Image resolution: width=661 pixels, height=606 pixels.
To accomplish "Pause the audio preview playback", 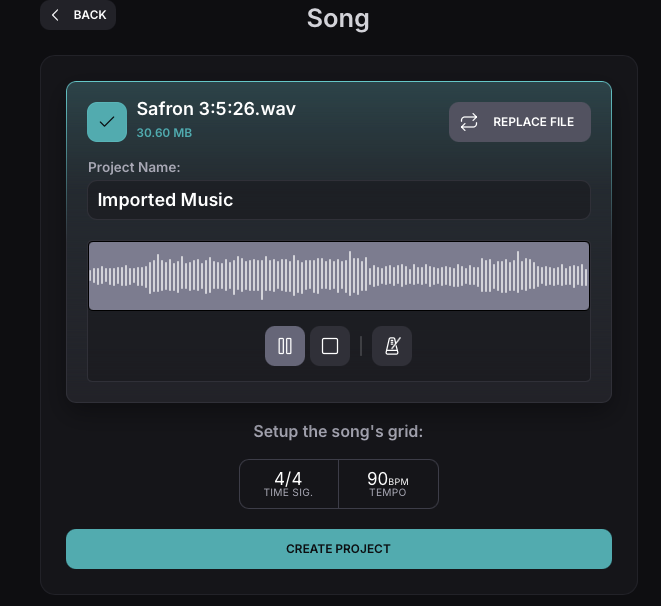I will pyautogui.click(x=285, y=346).
